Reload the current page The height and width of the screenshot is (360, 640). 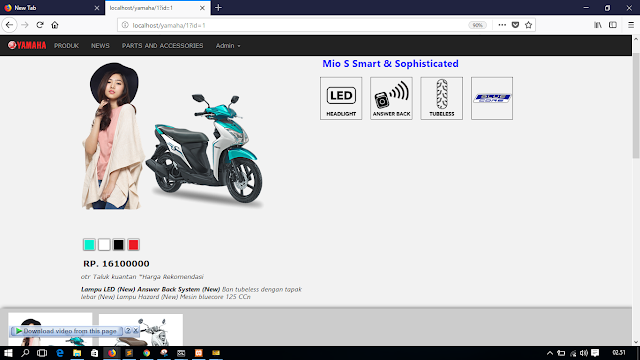(40, 25)
